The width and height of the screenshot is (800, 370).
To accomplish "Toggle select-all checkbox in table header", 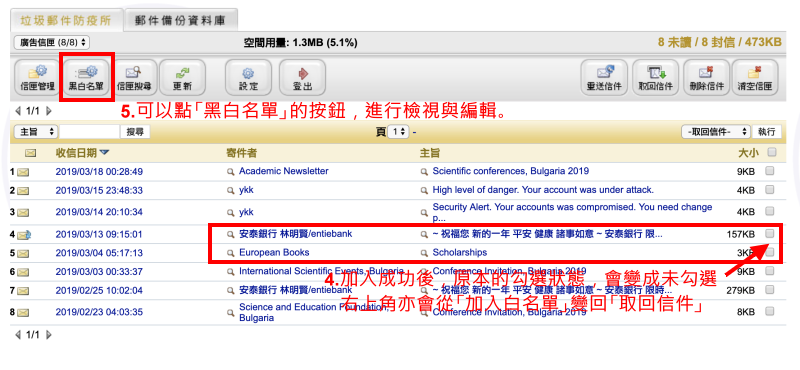I will point(771,152).
